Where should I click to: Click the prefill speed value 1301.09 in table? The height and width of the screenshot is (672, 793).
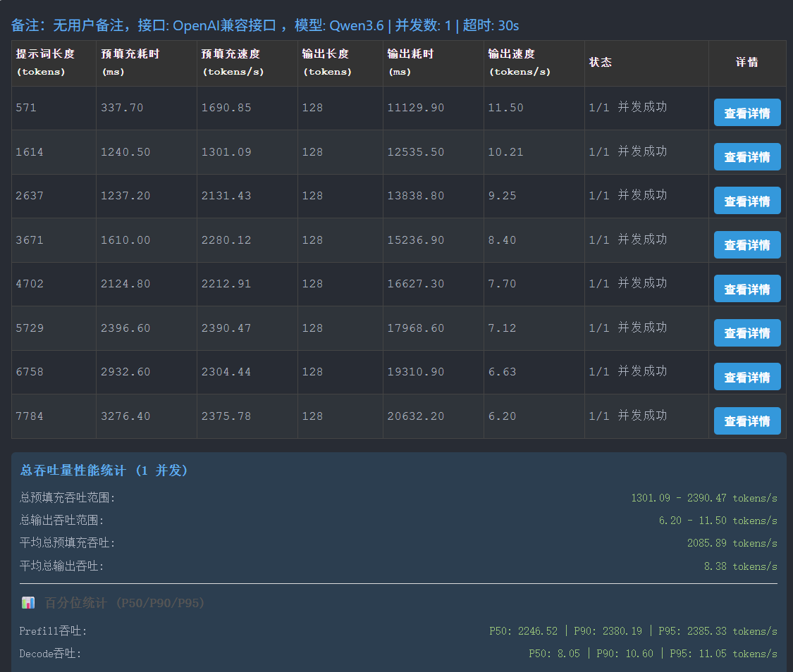point(226,152)
